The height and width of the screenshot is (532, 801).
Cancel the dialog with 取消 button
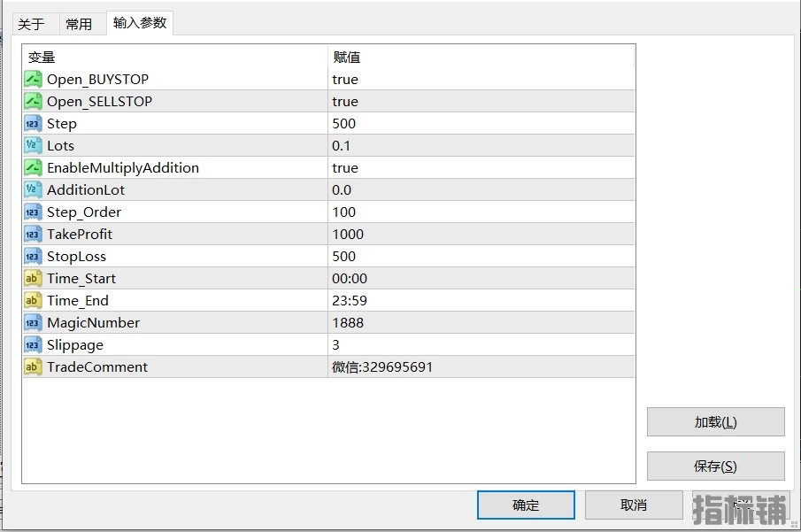[634, 505]
